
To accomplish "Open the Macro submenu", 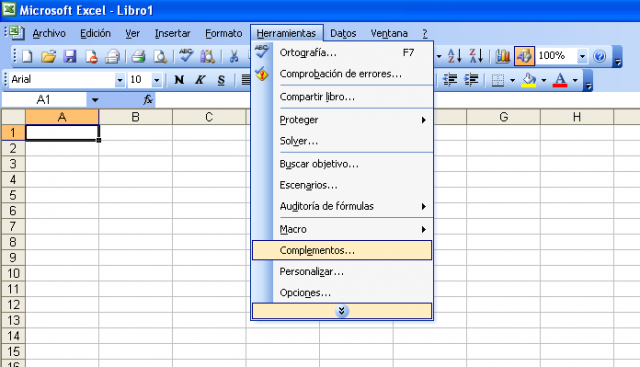I will pos(342,229).
